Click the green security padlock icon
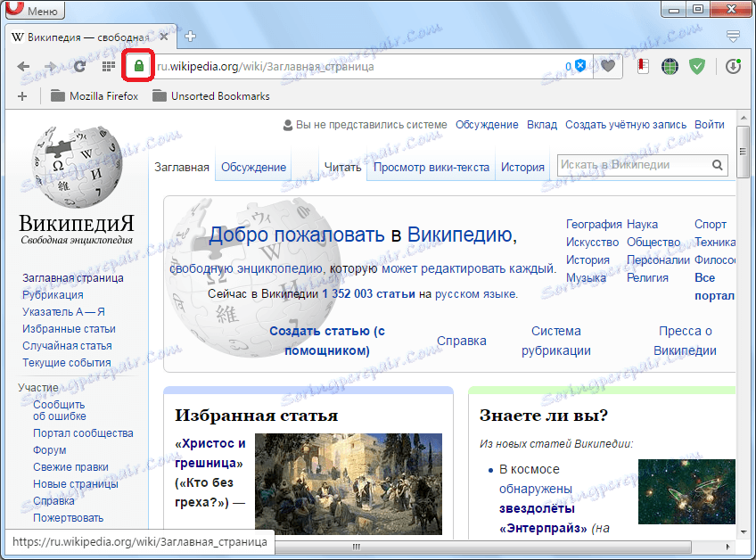This screenshot has width=756, height=560. tap(139, 66)
